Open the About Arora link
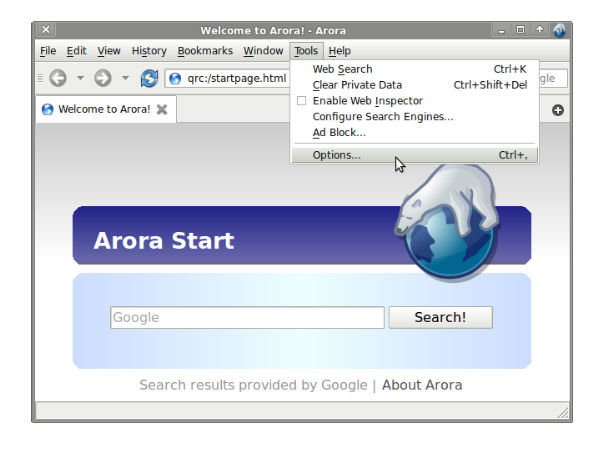This screenshot has height=450, width=600. tap(422, 385)
